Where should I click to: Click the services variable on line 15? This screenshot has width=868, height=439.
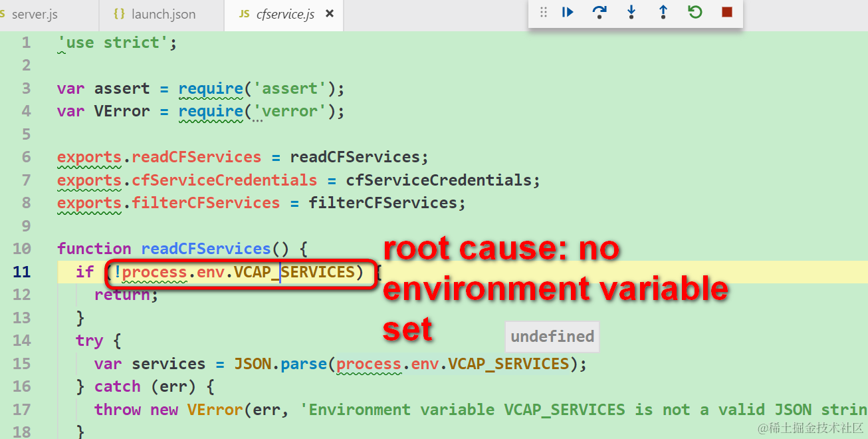tap(168, 364)
